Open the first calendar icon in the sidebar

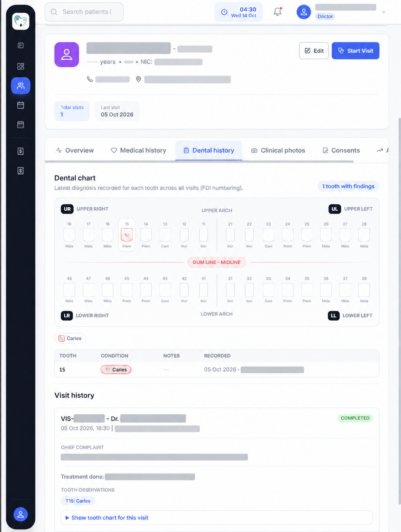pos(21,105)
